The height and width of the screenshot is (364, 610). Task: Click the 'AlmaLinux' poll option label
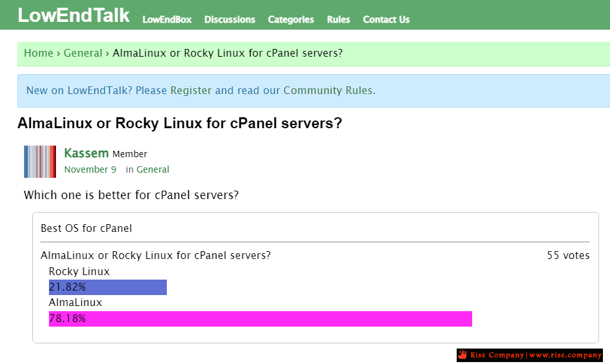(x=75, y=303)
